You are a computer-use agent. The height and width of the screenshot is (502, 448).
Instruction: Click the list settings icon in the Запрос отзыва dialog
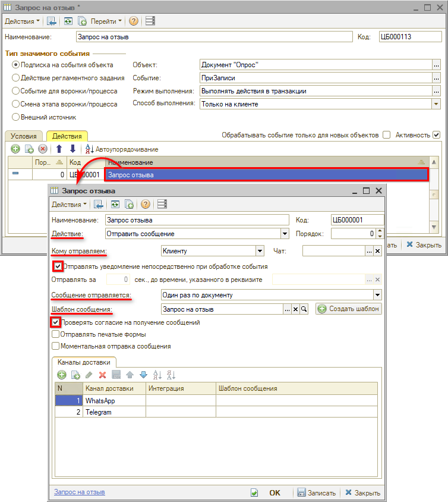(162, 204)
